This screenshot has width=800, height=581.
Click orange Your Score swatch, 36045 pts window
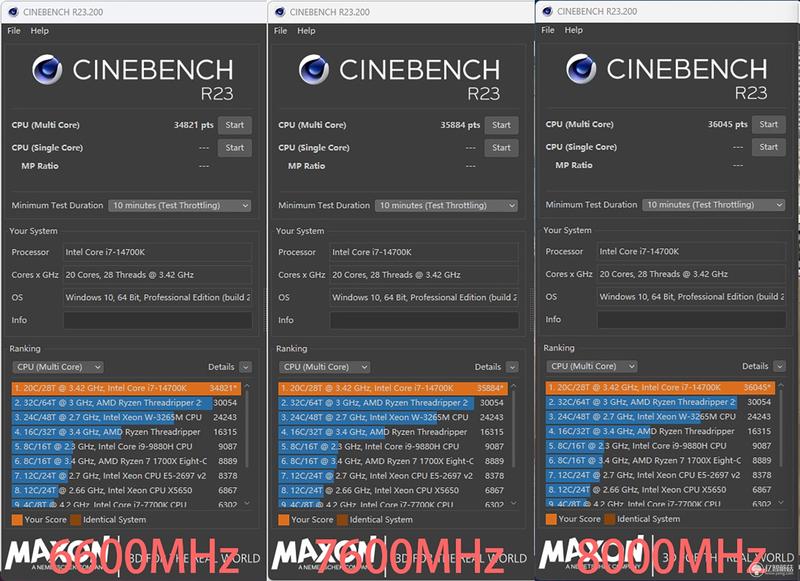click(551, 519)
